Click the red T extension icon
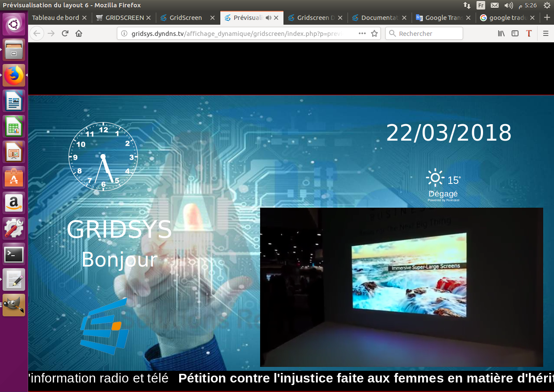Image resolution: width=554 pixels, height=392 pixels. [x=528, y=33]
